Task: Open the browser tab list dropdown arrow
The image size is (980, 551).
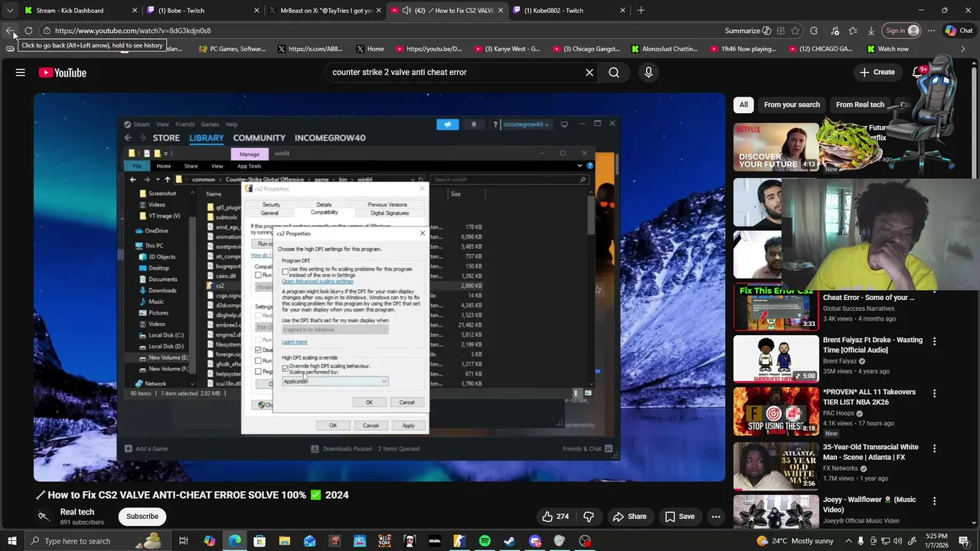Action: (10, 11)
